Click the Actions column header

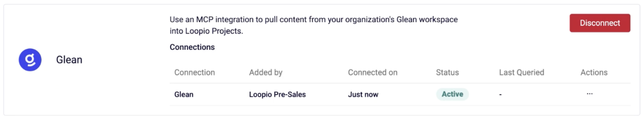coord(594,72)
